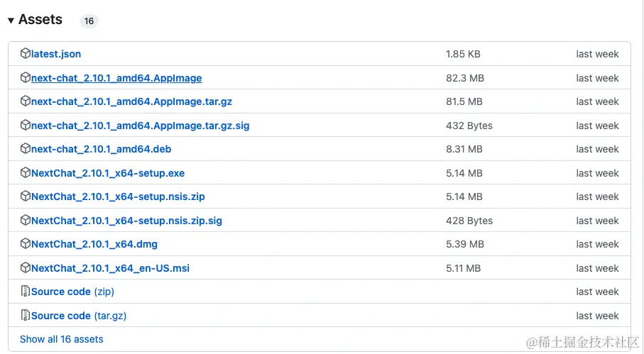Click file icon beside Source code (tar.gz)
This screenshot has width=644, height=354.
click(26, 316)
